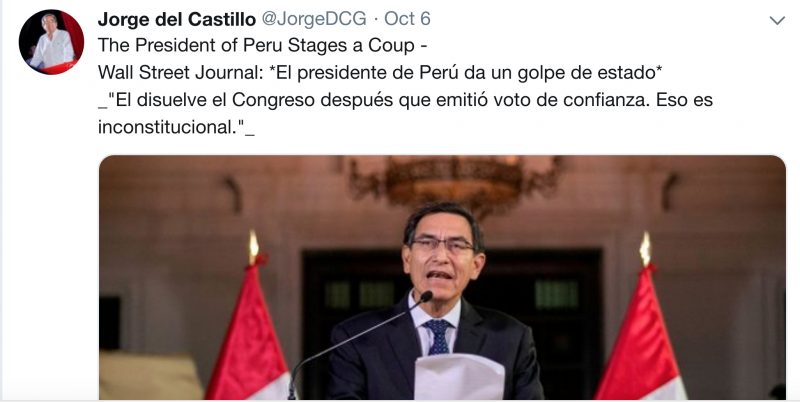Open the "Jorge del Castillo" display name link

click(x=177, y=19)
